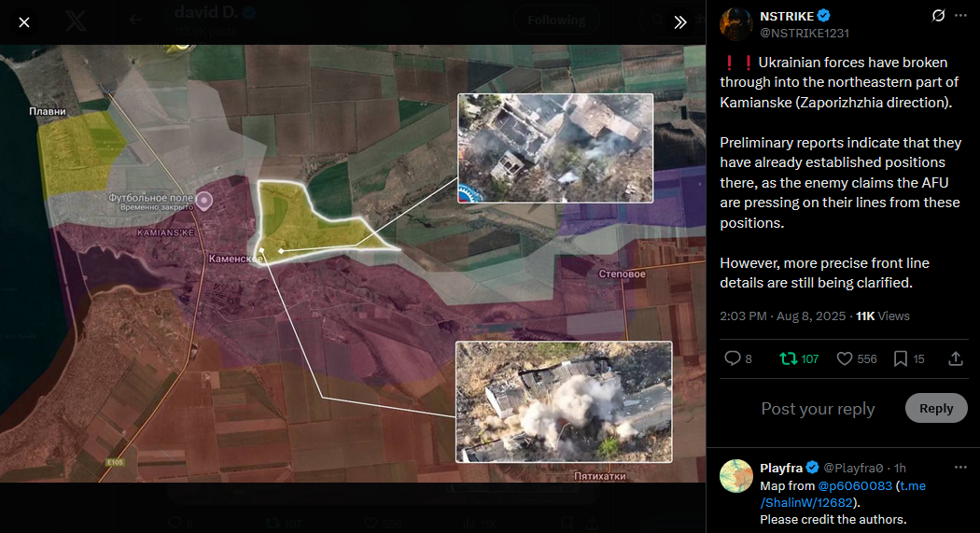Open Playfra's display name
The image size is (980, 533).
coord(780,468)
